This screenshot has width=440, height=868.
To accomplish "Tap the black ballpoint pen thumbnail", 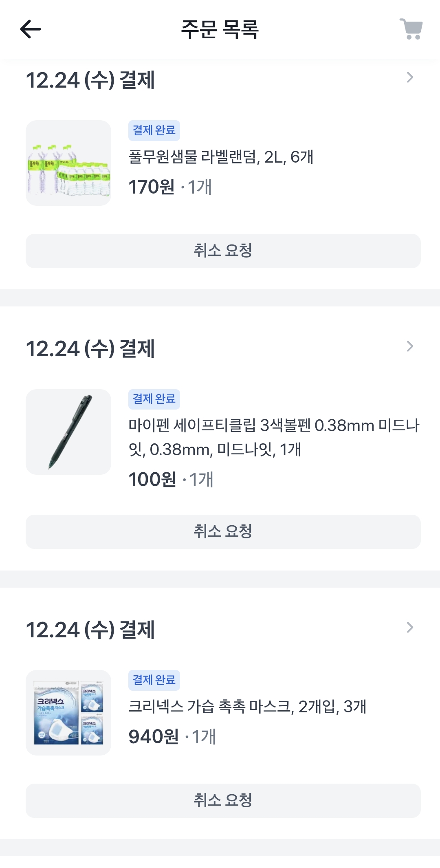I will [68, 432].
